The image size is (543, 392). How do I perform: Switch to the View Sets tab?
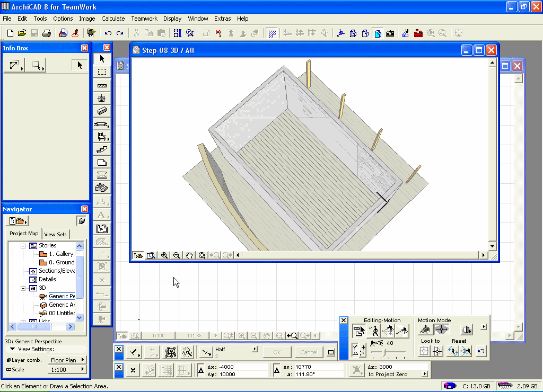click(x=56, y=234)
